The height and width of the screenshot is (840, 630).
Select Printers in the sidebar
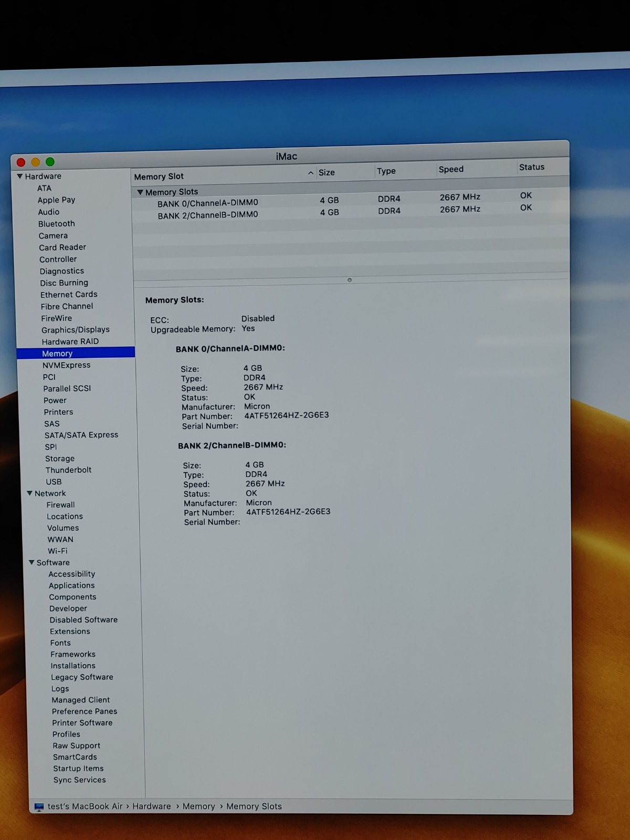58,412
